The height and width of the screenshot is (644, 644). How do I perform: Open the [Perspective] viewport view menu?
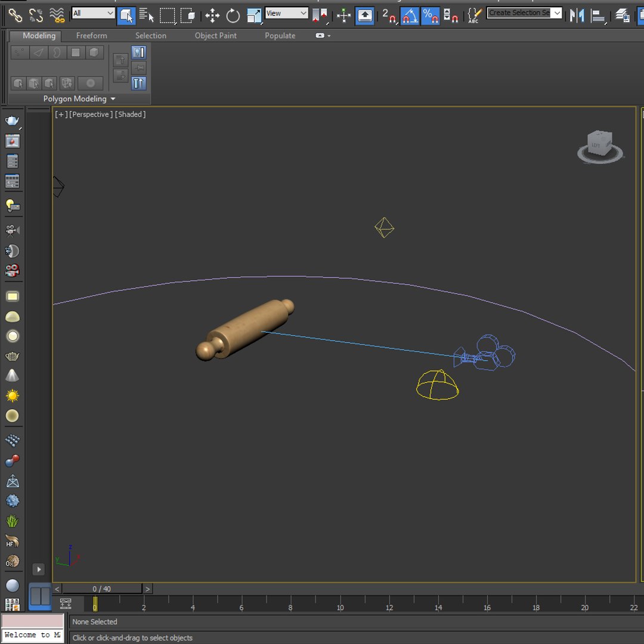point(91,114)
